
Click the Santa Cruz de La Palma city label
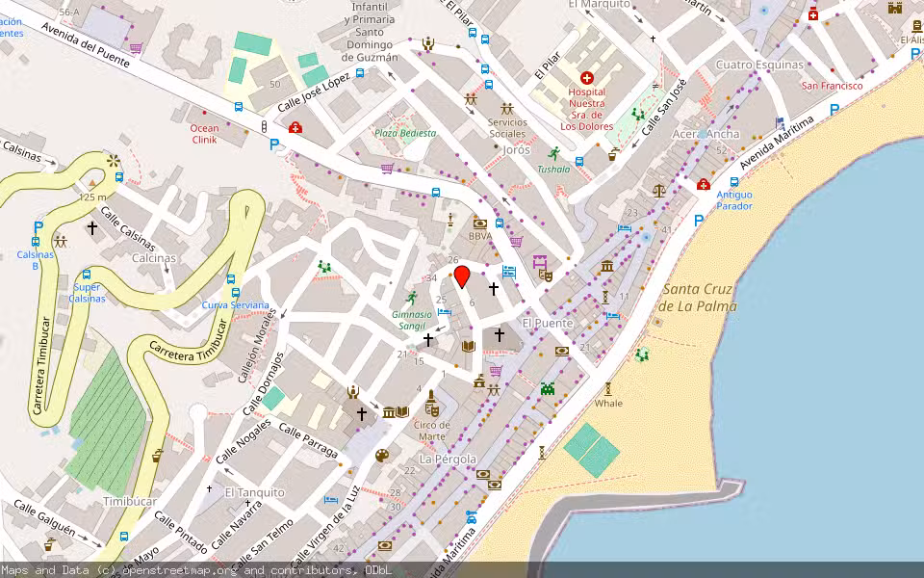coord(699,297)
